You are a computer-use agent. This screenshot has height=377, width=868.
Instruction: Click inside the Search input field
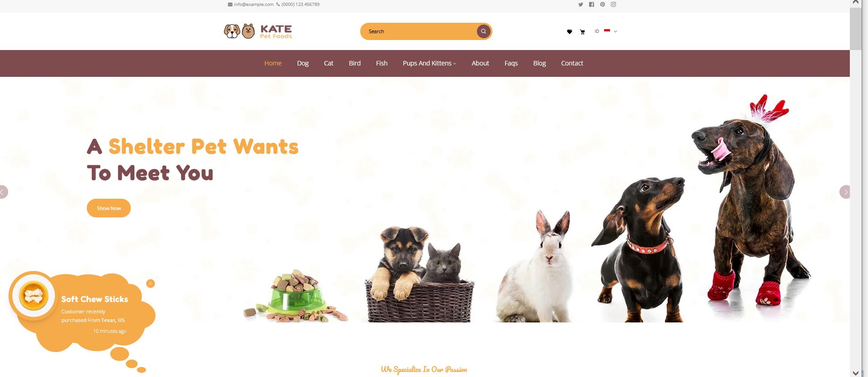pos(418,31)
